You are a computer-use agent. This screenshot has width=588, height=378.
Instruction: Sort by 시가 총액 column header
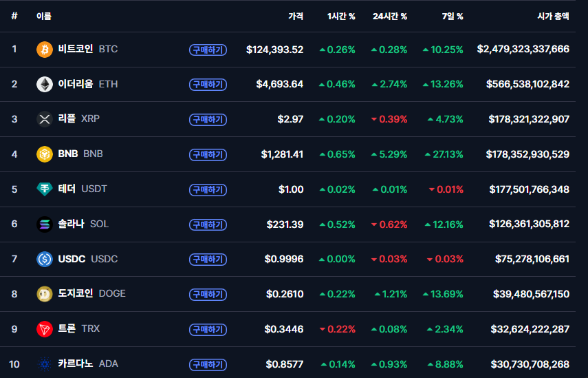click(x=553, y=16)
